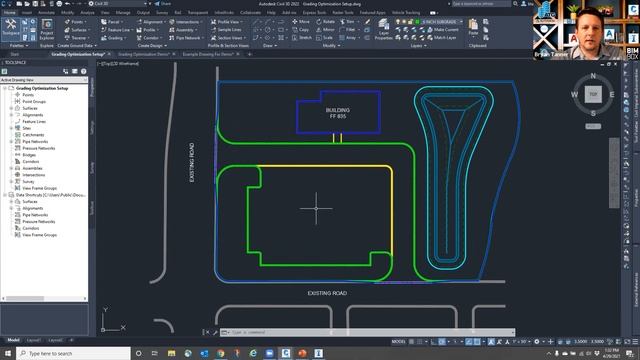Image resolution: width=640 pixels, height=360 pixels.
Task: Click the Undo arrow in quick access toolbar
Action: (68, 4)
